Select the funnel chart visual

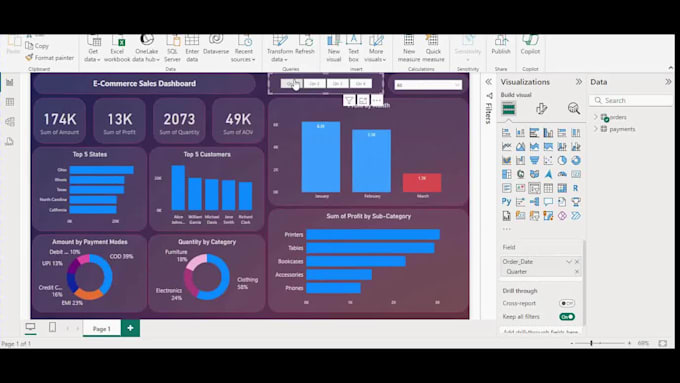(534, 160)
